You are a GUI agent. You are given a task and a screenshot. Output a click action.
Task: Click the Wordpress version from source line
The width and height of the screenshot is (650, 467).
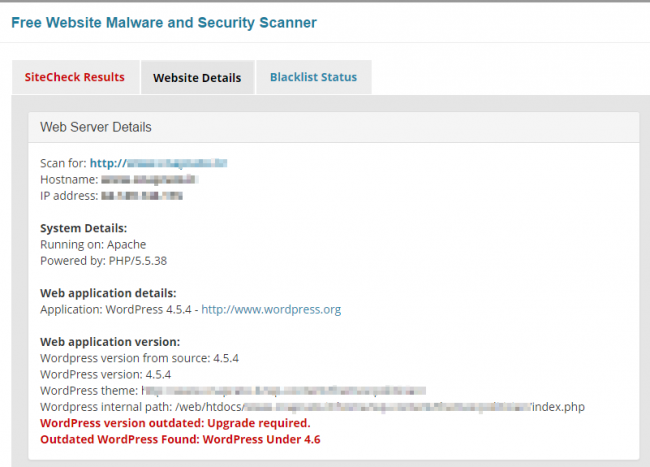click(x=139, y=358)
